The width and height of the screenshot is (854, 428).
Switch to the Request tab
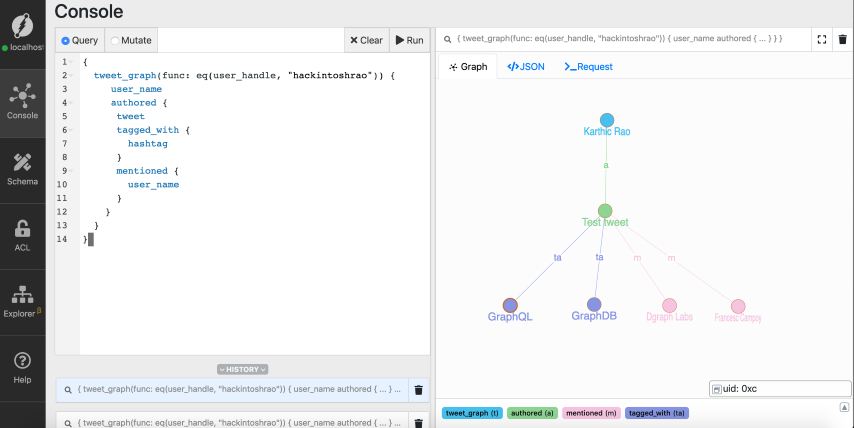(588, 67)
